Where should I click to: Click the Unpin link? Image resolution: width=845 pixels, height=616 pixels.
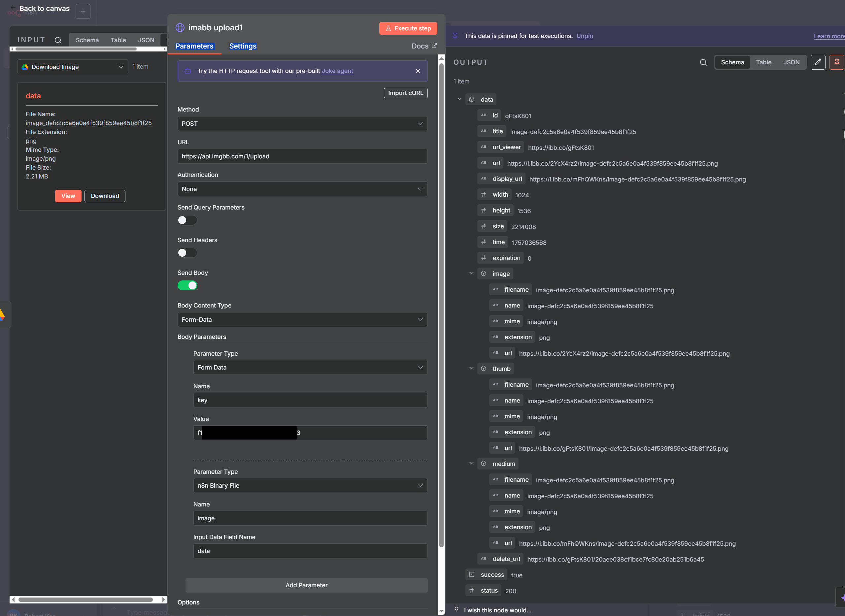[x=584, y=36]
